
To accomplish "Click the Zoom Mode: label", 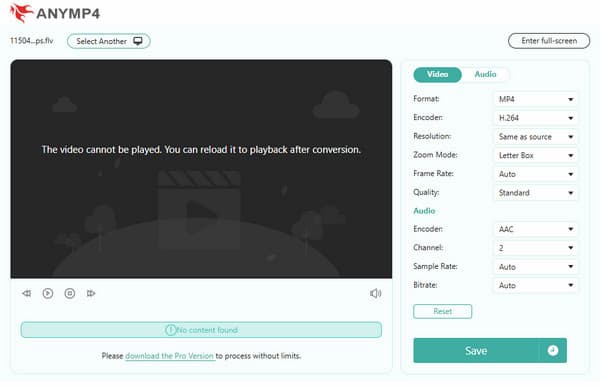I will (435, 155).
